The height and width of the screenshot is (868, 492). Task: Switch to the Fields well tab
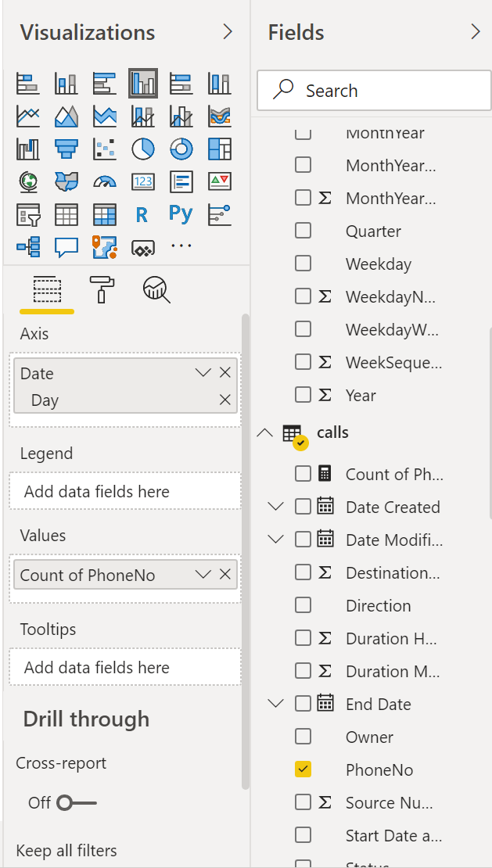pos(47,289)
